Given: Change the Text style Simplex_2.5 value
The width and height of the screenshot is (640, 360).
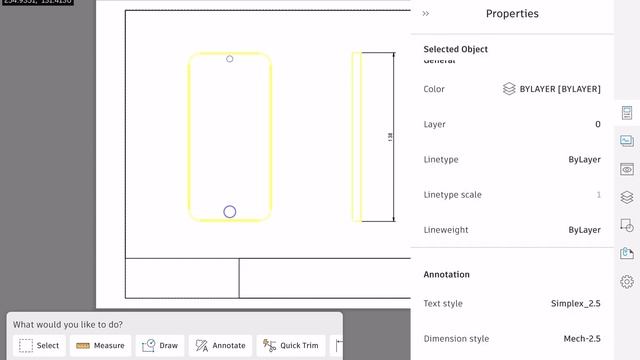Looking at the screenshot, I should [576, 303].
